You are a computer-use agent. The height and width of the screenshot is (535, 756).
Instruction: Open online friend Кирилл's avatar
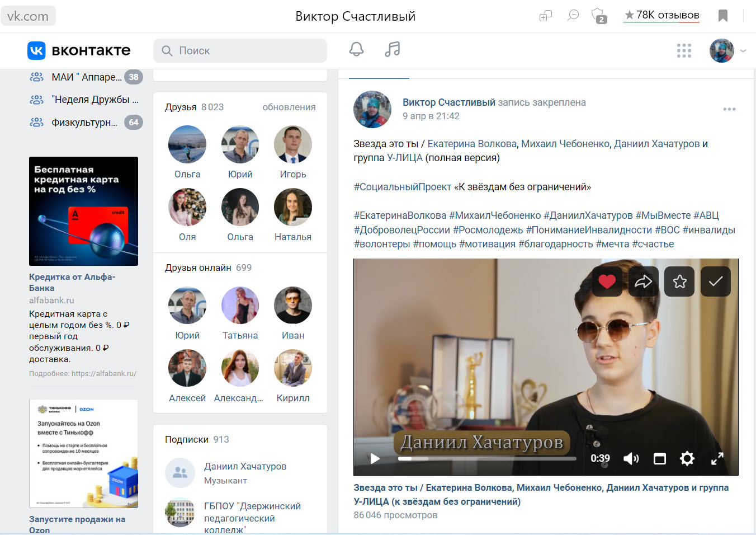pos(293,368)
